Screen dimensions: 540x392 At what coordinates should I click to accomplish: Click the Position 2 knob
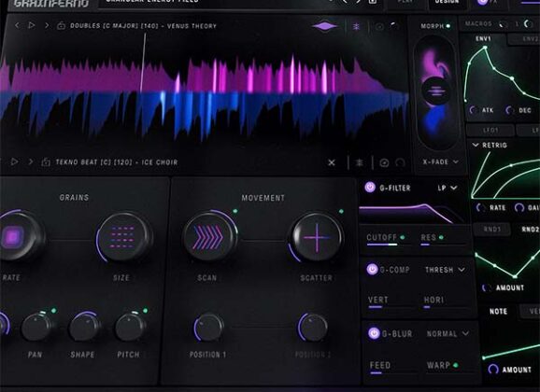tap(312, 327)
